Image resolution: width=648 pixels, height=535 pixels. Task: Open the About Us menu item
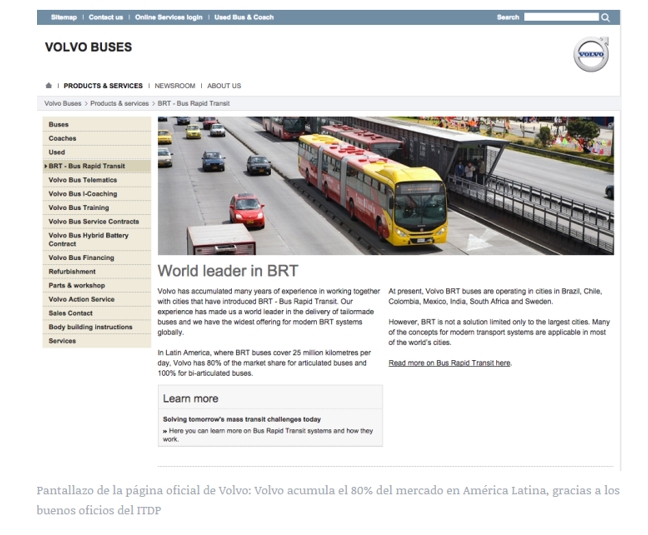(224, 86)
